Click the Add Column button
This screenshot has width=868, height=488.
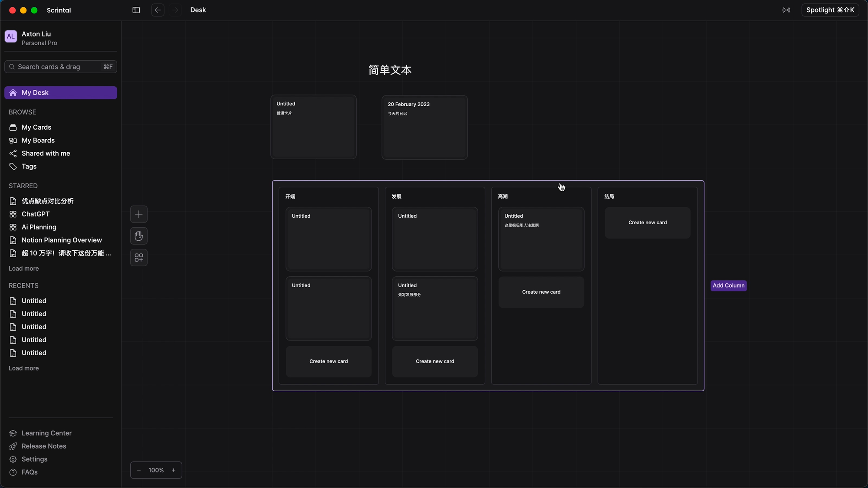(728, 285)
